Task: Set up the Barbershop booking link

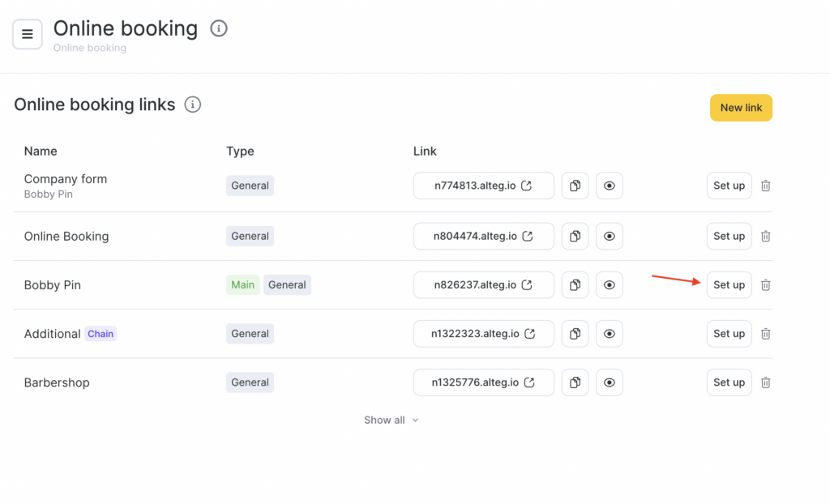Action: [x=729, y=382]
